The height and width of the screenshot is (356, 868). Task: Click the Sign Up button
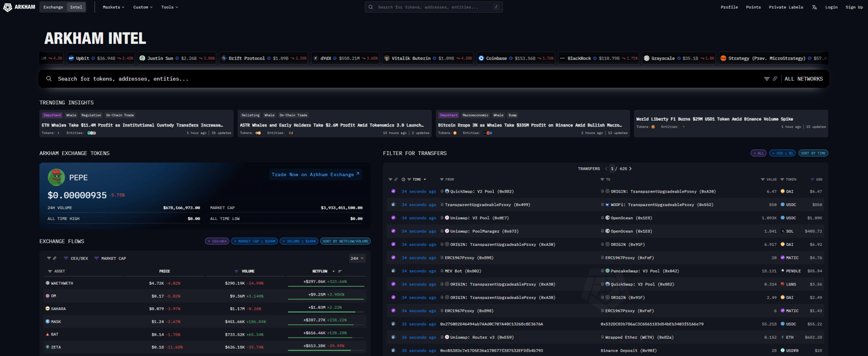(854, 7)
